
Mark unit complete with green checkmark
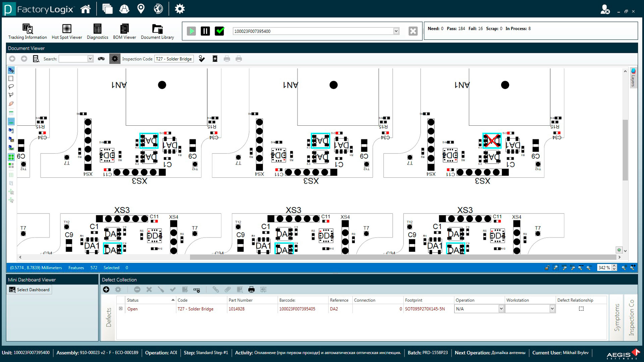click(220, 31)
